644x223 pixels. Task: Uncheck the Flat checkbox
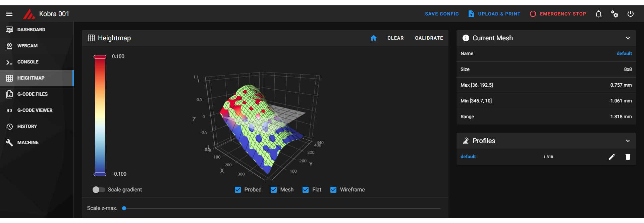306,190
